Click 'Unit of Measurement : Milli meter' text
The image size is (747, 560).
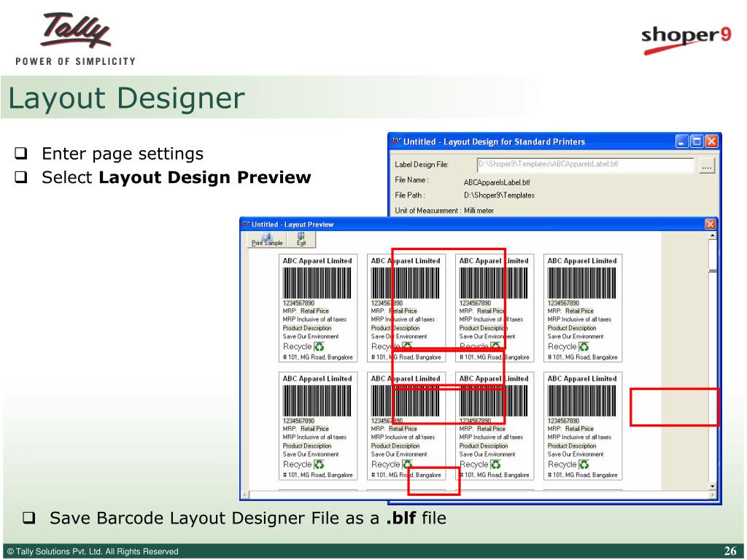[x=444, y=211]
